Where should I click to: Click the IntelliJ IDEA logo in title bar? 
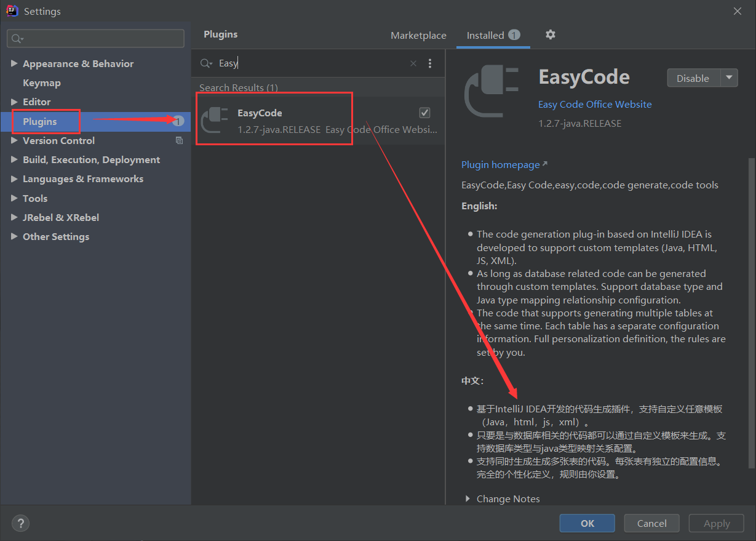pos(12,11)
